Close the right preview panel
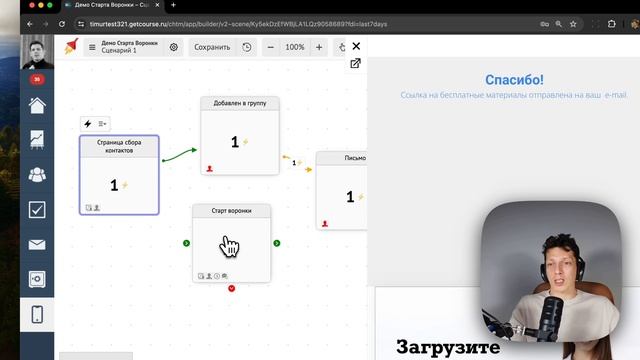 click(x=356, y=46)
